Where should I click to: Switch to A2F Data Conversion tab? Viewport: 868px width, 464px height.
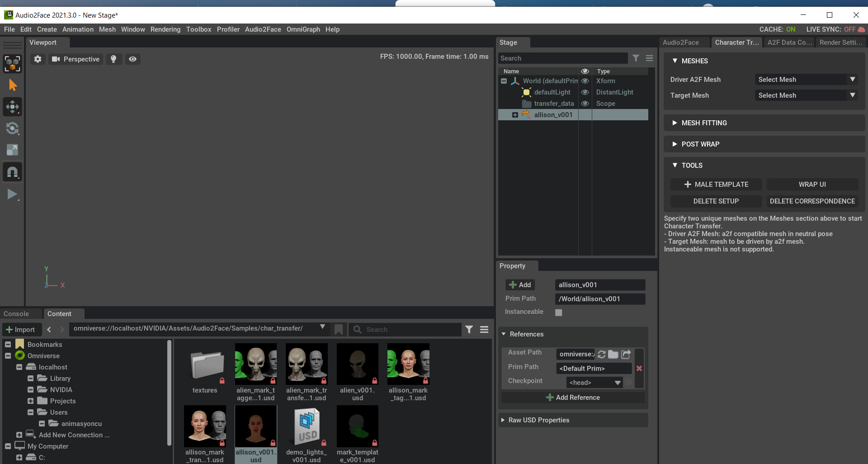coord(789,43)
